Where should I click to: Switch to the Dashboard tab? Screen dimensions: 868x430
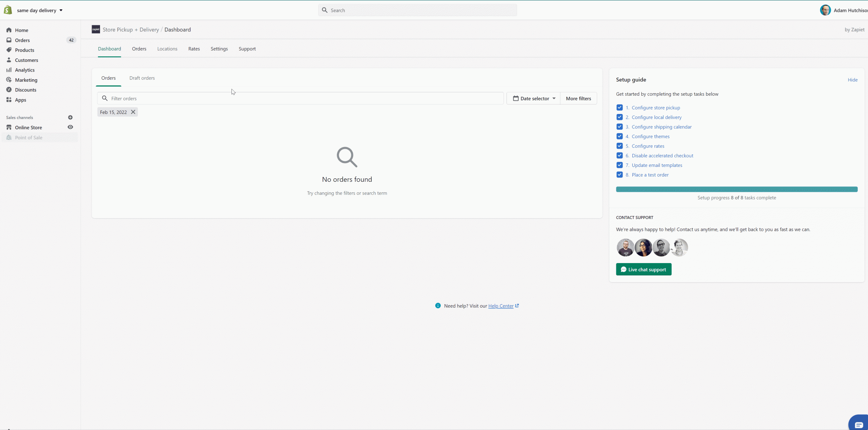pyautogui.click(x=109, y=49)
